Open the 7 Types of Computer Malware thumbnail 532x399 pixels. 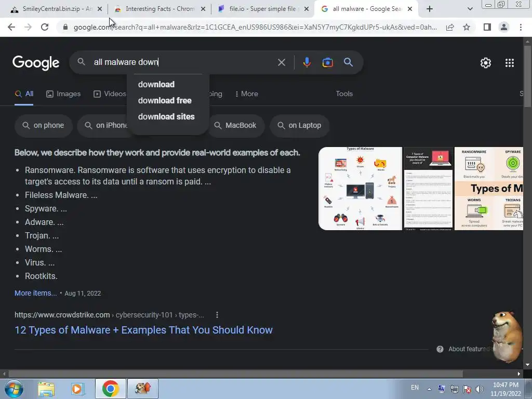(x=428, y=189)
